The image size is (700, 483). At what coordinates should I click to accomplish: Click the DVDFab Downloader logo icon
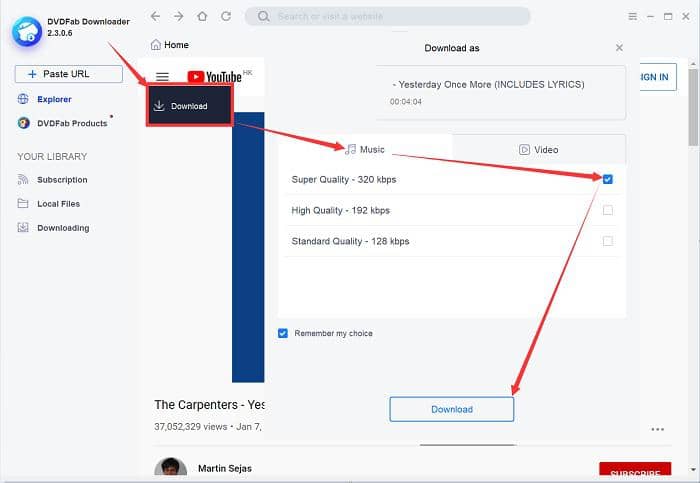coord(27,32)
